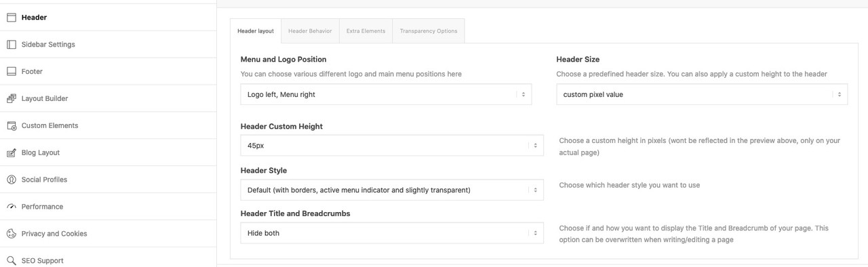Click the Sidebar Settings icon

(x=11, y=45)
